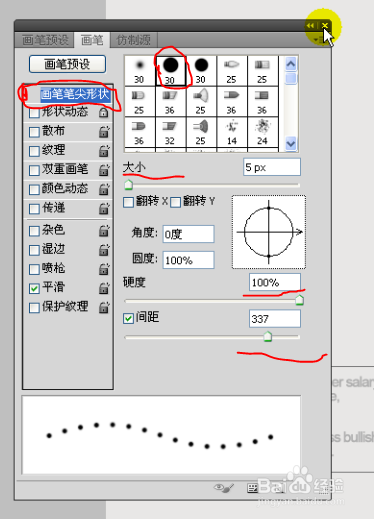Click the 画笔预设 button

click(67, 64)
